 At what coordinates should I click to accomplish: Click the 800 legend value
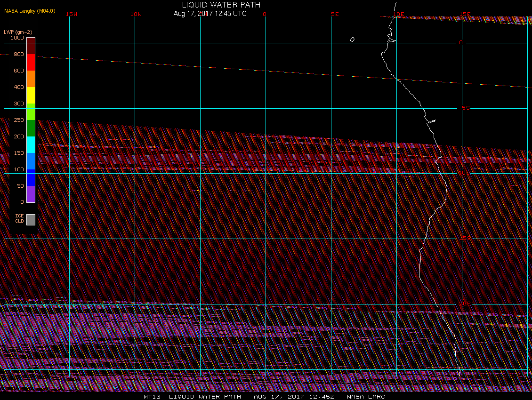tap(19, 54)
